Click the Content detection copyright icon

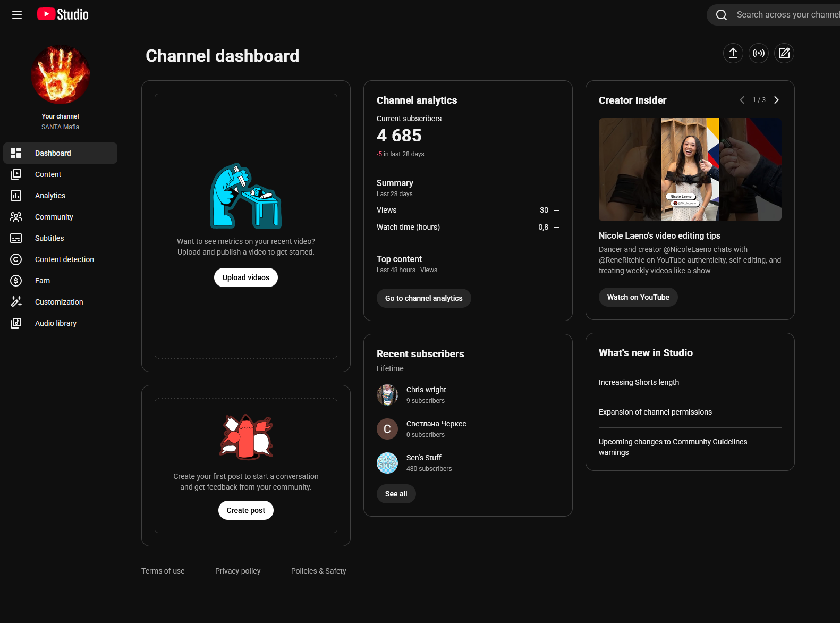tap(16, 259)
